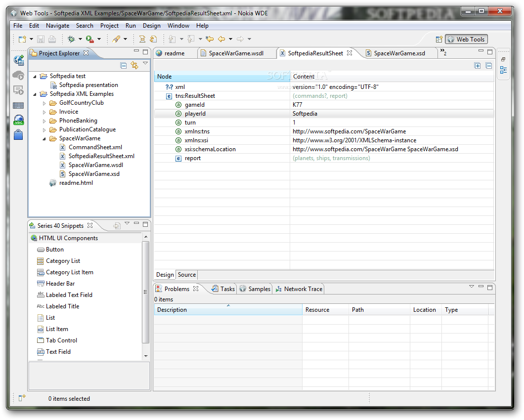Click the search flashlight toolbar icon
The width and height of the screenshot is (524, 420).
[x=116, y=39]
